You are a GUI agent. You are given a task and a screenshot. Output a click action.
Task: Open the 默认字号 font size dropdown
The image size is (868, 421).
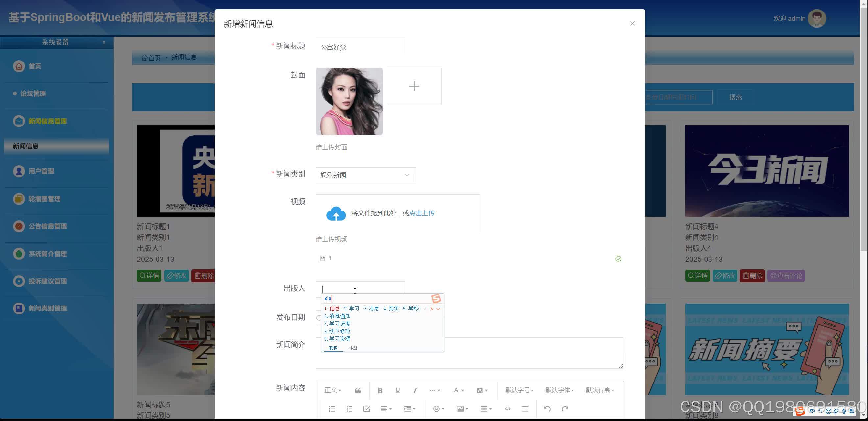(519, 390)
